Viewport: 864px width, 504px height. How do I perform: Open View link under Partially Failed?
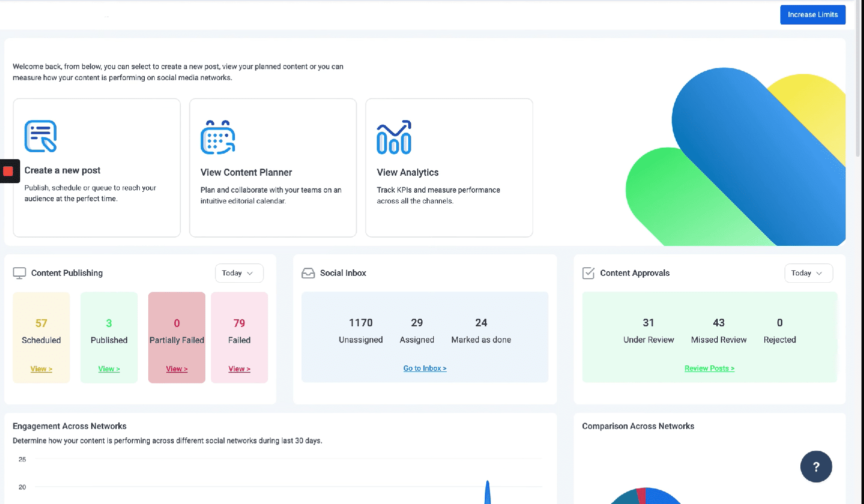pyautogui.click(x=177, y=369)
